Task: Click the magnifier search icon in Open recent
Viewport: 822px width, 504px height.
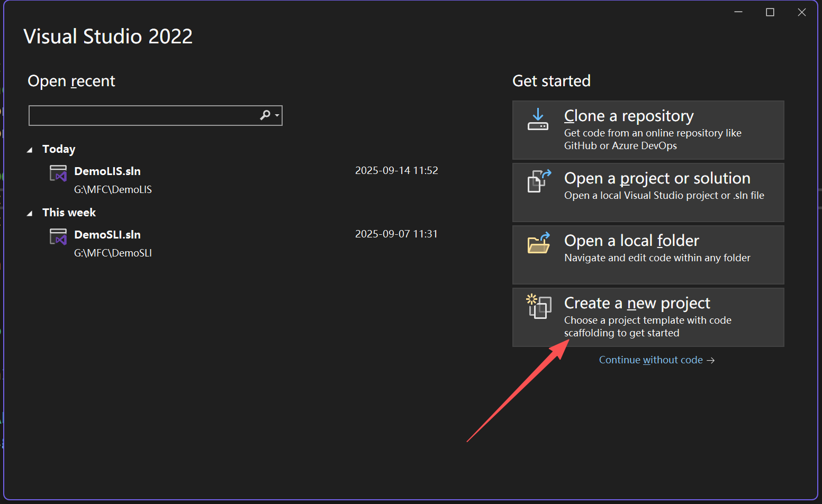Action: (x=265, y=115)
